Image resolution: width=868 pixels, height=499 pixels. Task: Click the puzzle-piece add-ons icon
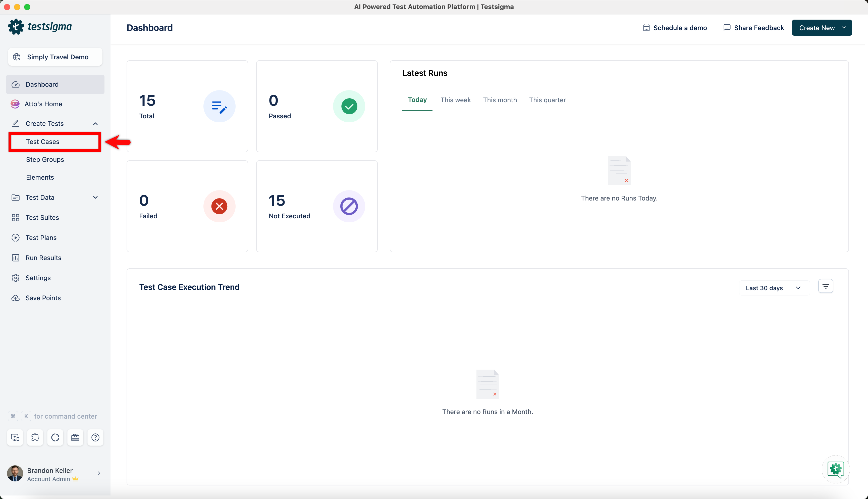point(35,437)
